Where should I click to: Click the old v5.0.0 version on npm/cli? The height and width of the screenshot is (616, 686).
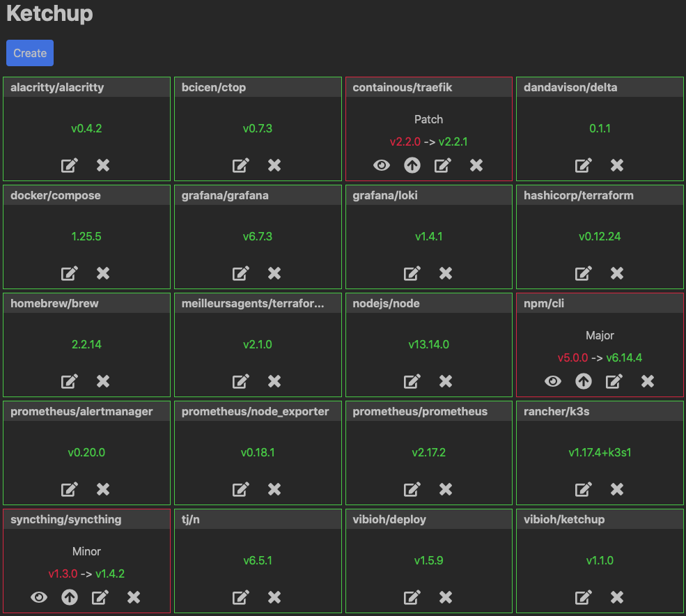point(572,357)
